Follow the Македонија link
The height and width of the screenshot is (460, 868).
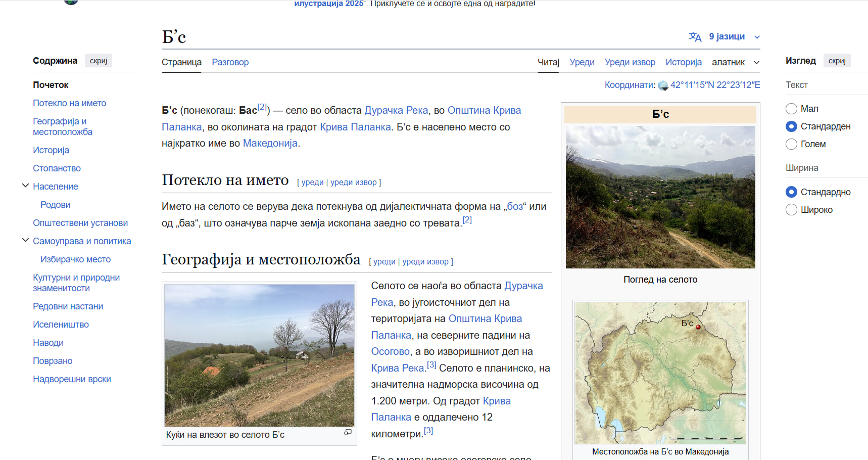pyautogui.click(x=270, y=143)
